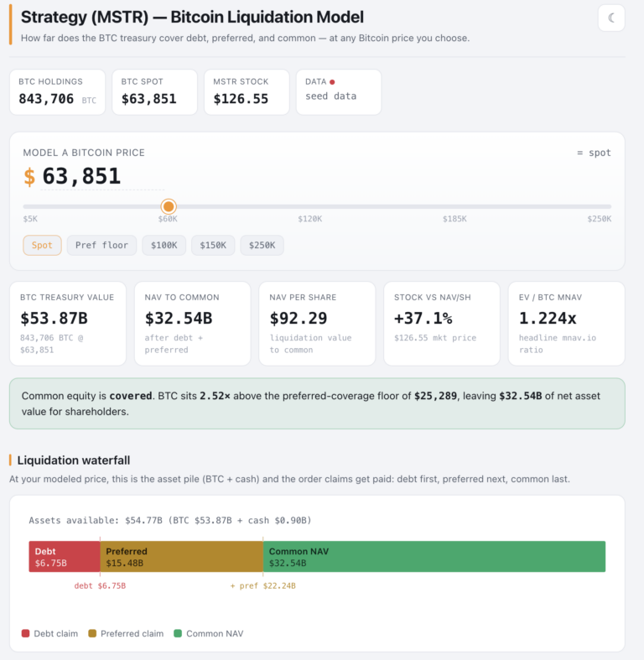Select the Spot preset chip
This screenshot has width=644, height=660.
coord(42,245)
